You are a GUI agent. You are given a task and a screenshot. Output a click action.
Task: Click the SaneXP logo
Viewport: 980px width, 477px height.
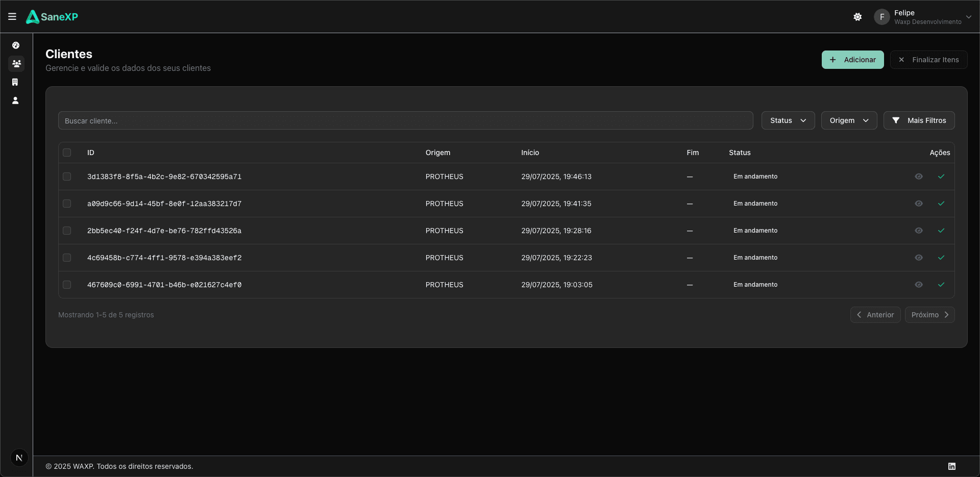[x=52, y=17]
